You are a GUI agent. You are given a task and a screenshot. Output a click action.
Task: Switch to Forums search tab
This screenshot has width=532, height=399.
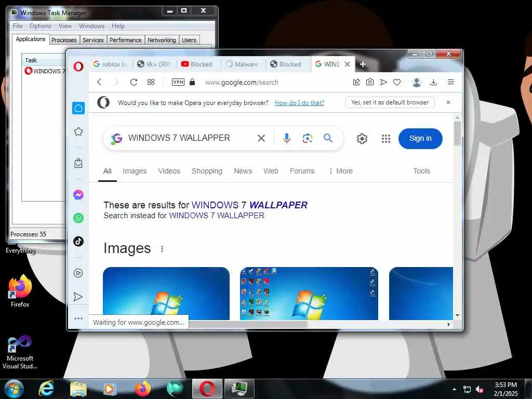pyautogui.click(x=302, y=171)
